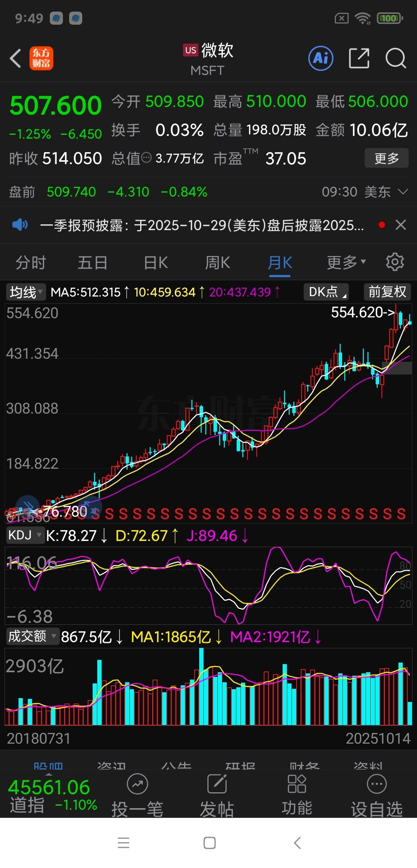Tap the speaker announcement icon
The image size is (417, 868).
pyautogui.click(x=20, y=224)
